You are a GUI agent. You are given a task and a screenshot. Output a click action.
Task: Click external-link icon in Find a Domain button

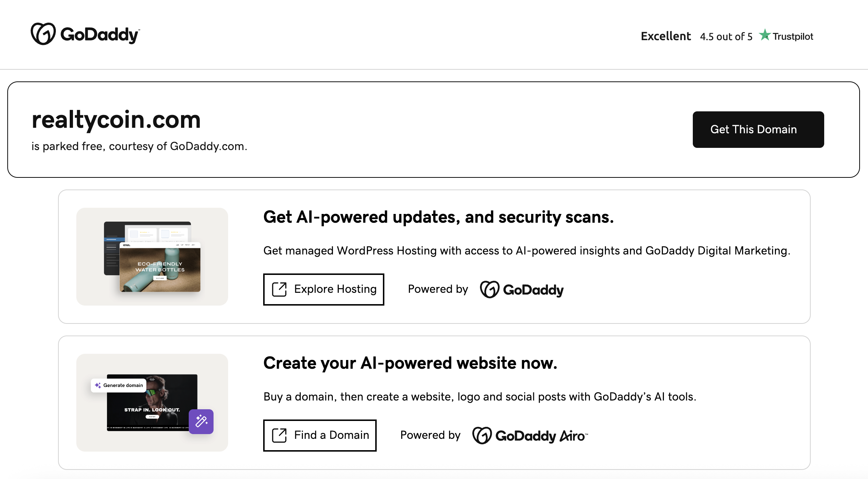279,435
